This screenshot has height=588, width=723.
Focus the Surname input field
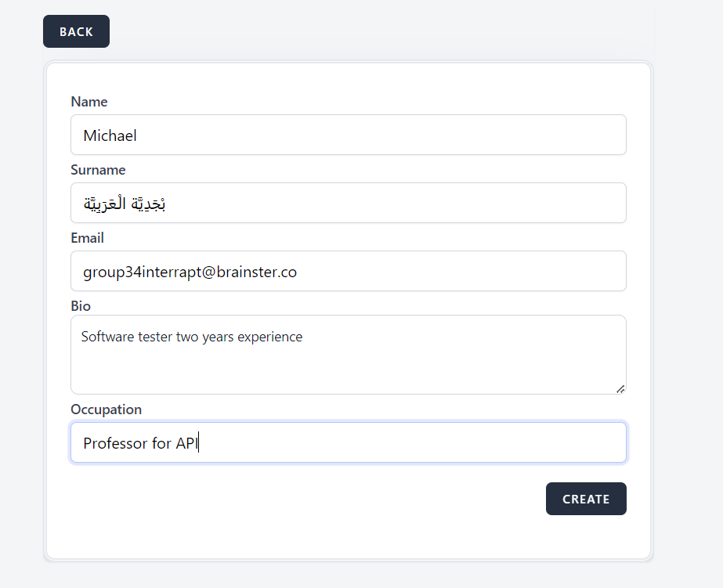point(348,203)
